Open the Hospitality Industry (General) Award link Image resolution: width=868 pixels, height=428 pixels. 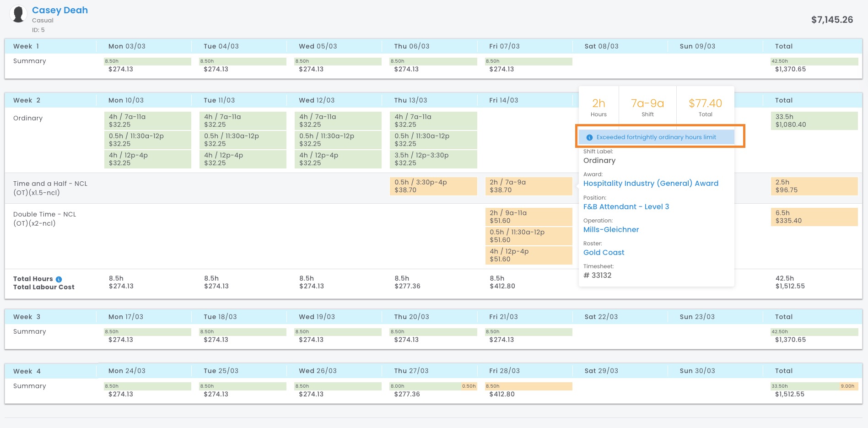(650, 183)
